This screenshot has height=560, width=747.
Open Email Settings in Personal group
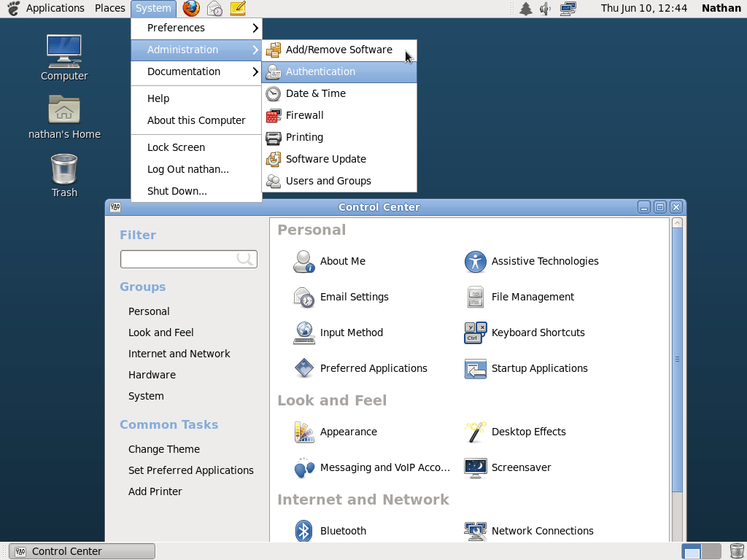pos(304,297)
